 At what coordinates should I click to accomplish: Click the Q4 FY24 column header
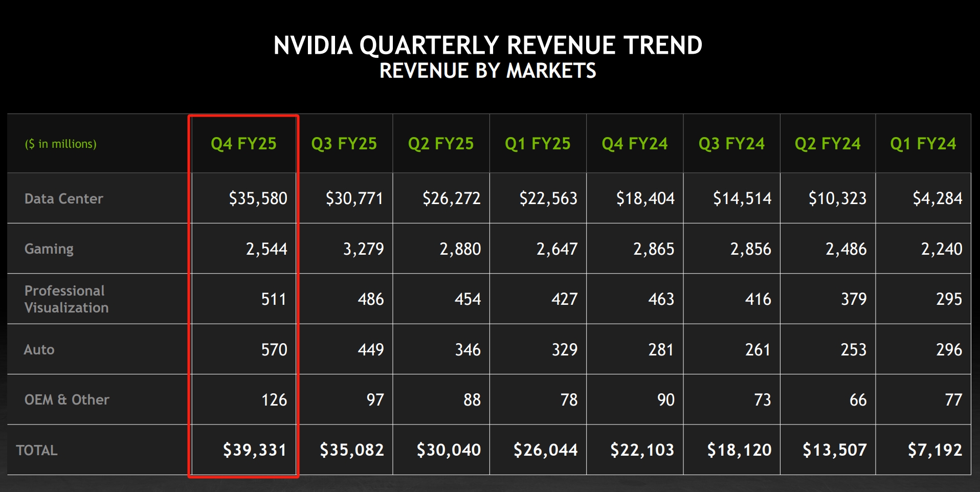[x=634, y=144]
